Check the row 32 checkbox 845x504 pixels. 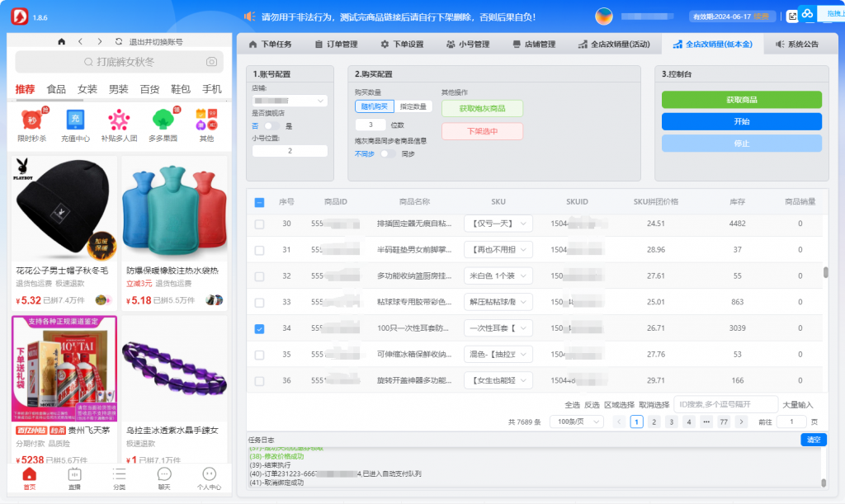click(259, 276)
